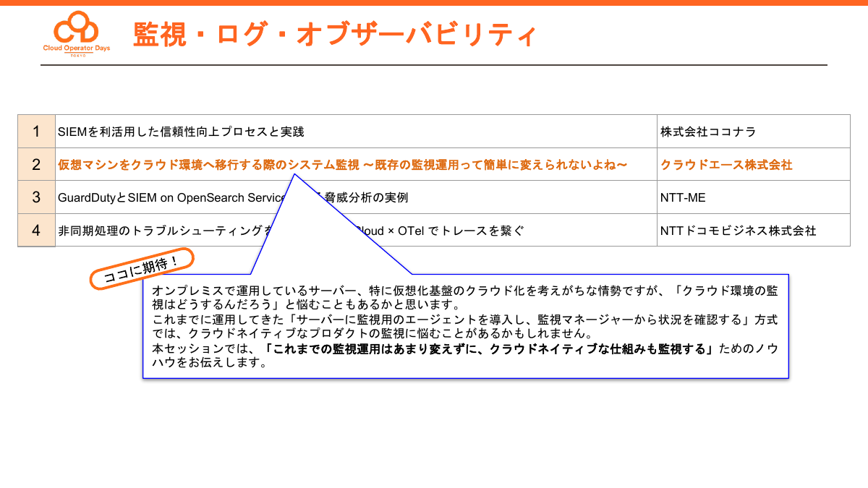Click session title starting with GuardDutyとSIEM on OpenSearch
The width and height of the screenshot is (868, 488).
(233, 197)
